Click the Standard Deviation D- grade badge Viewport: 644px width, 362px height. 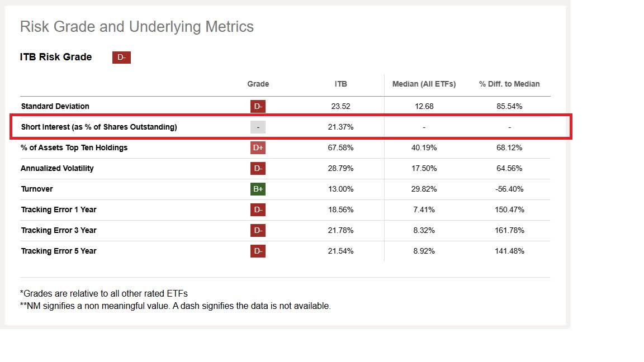point(258,106)
